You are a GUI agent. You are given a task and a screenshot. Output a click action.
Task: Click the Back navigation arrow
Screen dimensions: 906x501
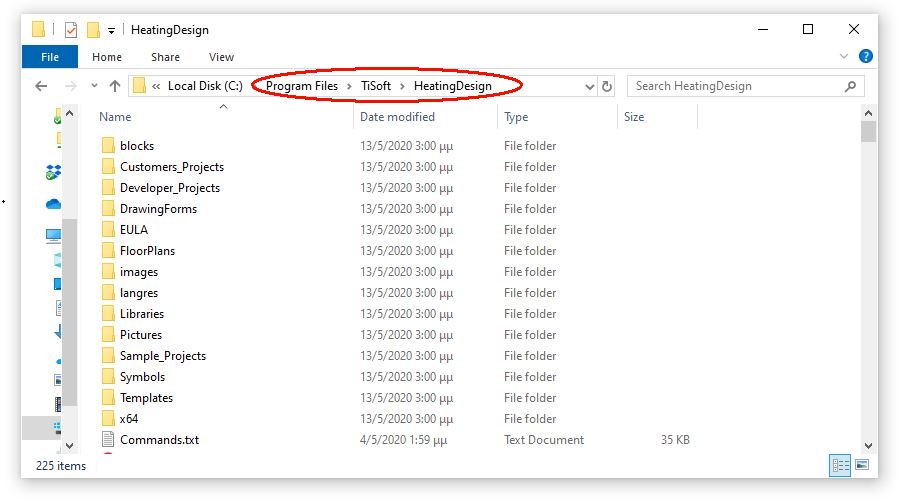pyautogui.click(x=41, y=86)
